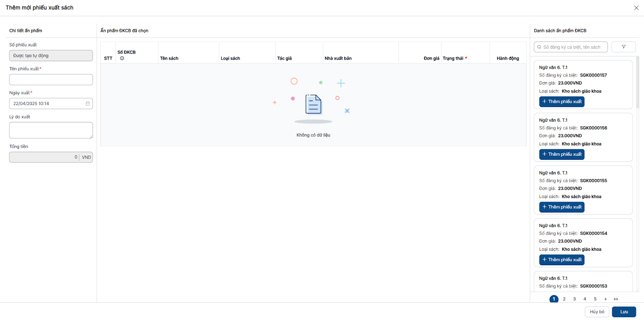Add SGK0000157 to phiếu xuất
644x320 pixels.
(561, 101)
